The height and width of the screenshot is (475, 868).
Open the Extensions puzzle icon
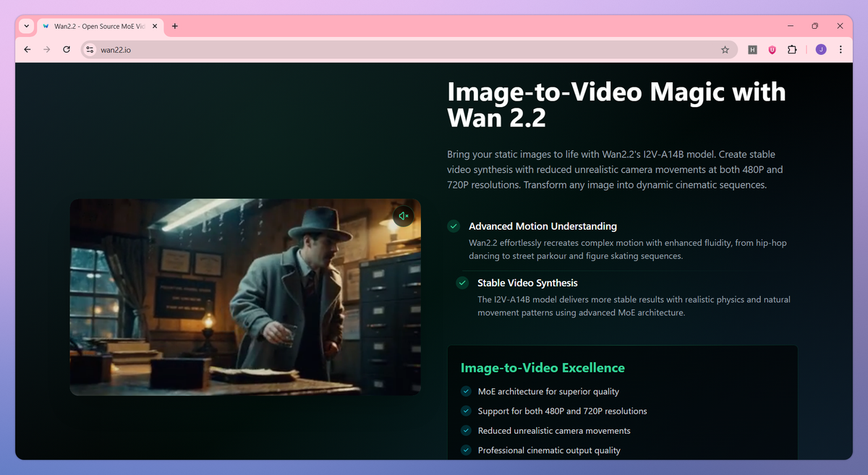(x=792, y=50)
